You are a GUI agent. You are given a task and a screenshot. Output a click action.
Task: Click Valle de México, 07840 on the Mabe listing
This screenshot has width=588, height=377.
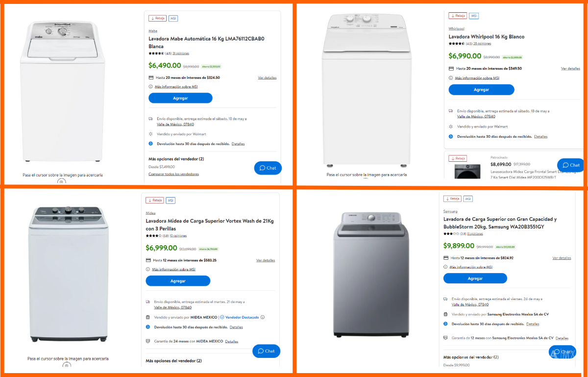176,124
